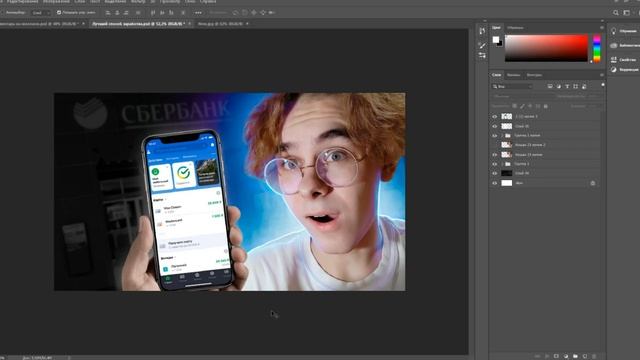Image resolution: width=640 pixels, height=360 pixels.
Task: Open the layer filter kind dropdown
Action: tap(512, 87)
